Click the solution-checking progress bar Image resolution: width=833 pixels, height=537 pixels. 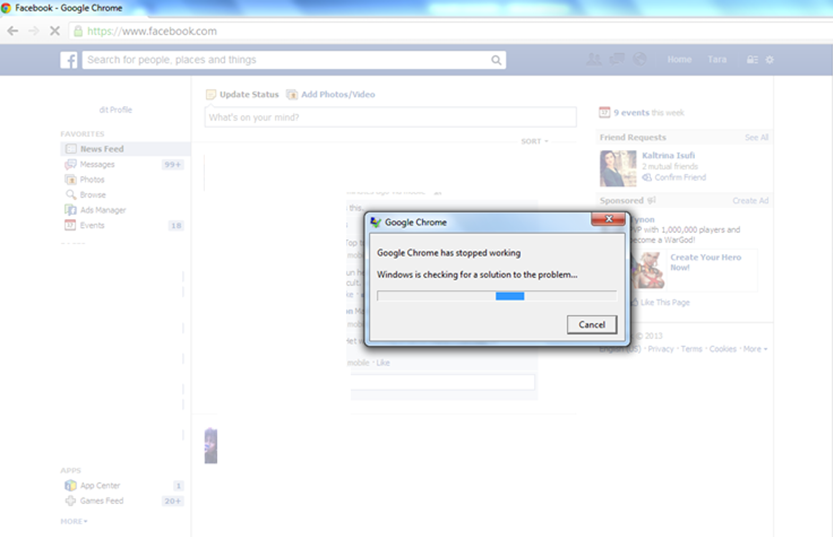(x=497, y=296)
